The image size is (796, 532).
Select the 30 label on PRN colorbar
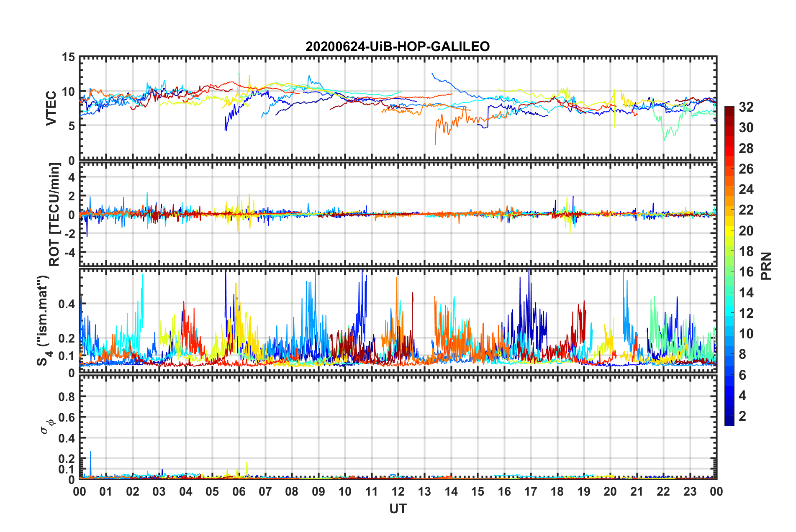click(x=746, y=128)
